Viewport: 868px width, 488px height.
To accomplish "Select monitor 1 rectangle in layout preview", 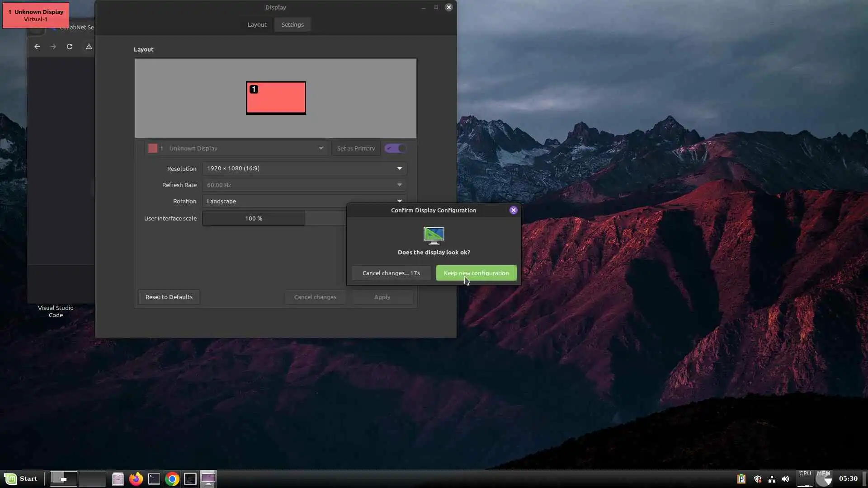I will coord(276,98).
